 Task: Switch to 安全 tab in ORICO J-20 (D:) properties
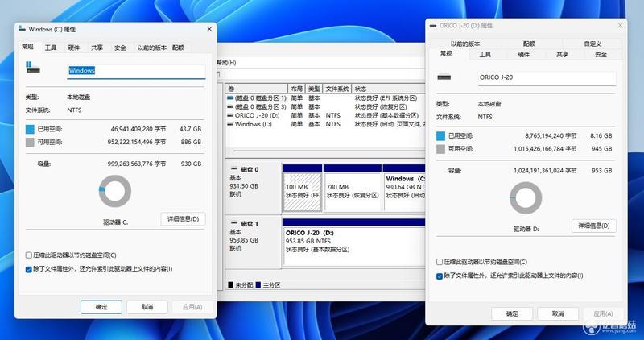click(601, 54)
